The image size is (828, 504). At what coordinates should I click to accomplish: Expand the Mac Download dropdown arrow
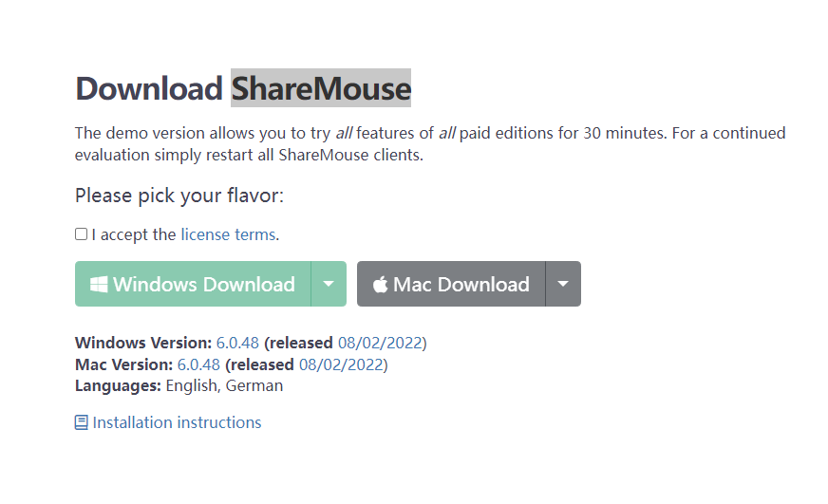[x=563, y=284]
